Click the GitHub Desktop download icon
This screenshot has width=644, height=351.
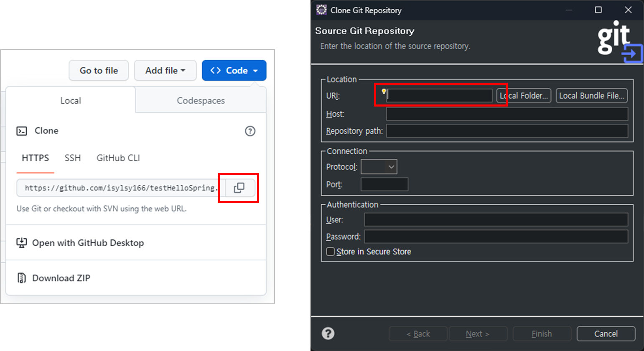[21, 243]
